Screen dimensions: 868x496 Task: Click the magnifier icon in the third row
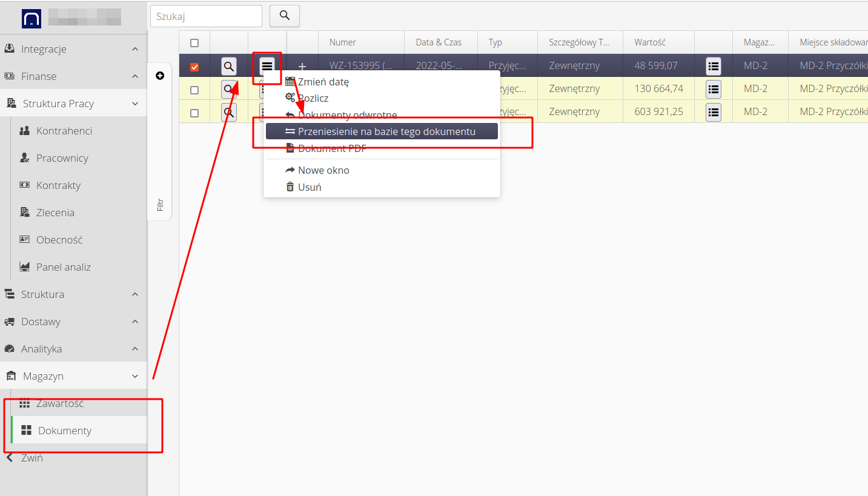pyautogui.click(x=229, y=112)
